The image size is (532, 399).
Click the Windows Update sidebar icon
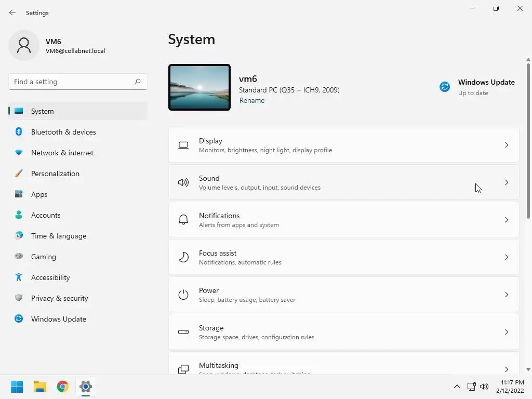[x=19, y=318]
